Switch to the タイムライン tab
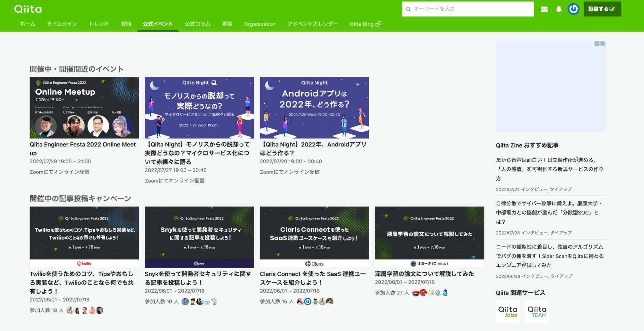The width and height of the screenshot is (644, 331). tap(62, 24)
